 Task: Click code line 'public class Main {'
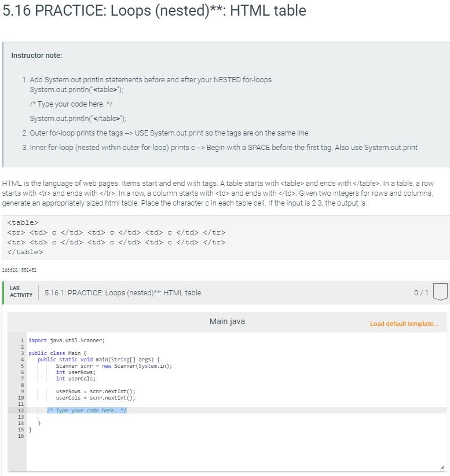click(x=57, y=353)
